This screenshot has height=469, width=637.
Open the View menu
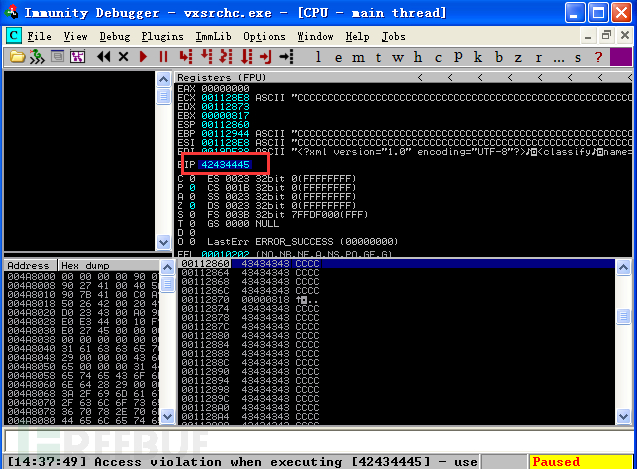pyautogui.click(x=75, y=37)
